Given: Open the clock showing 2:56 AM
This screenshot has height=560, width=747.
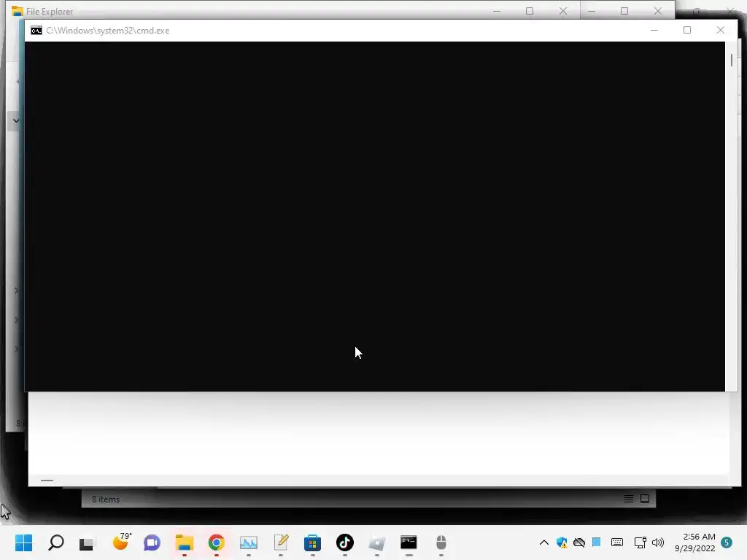Looking at the screenshot, I should click(695, 542).
